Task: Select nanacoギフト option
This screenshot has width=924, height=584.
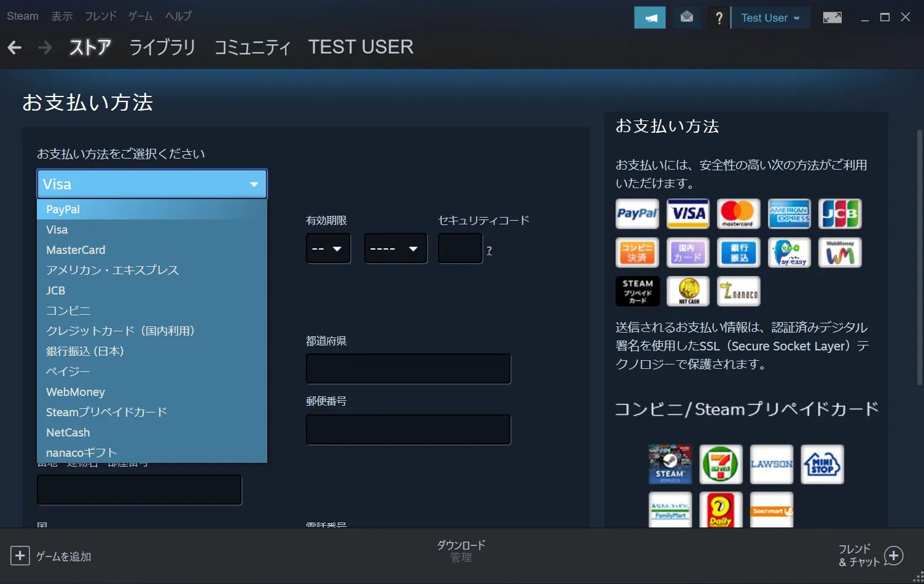Action: [x=152, y=452]
